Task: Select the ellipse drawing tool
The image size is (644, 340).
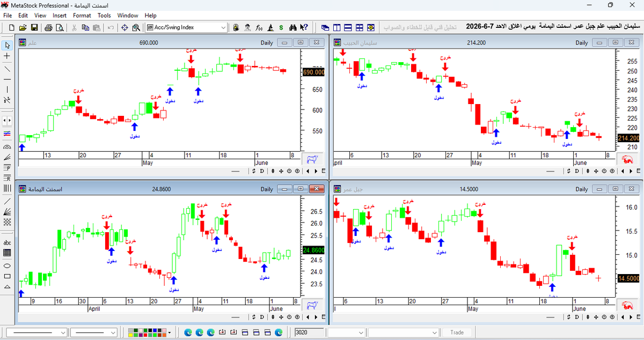Action: click(x=7, y=265)
